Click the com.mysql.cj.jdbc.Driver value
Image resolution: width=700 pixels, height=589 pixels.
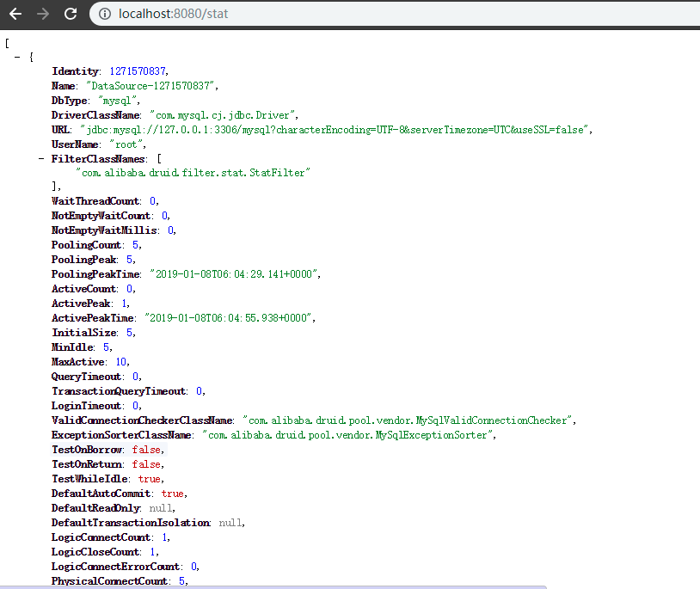[223, 115]
